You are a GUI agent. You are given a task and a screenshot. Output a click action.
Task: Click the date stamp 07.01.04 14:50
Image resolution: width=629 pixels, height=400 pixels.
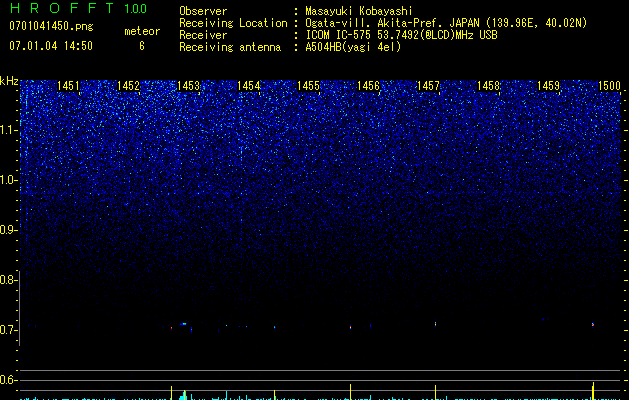click(51, 46)
